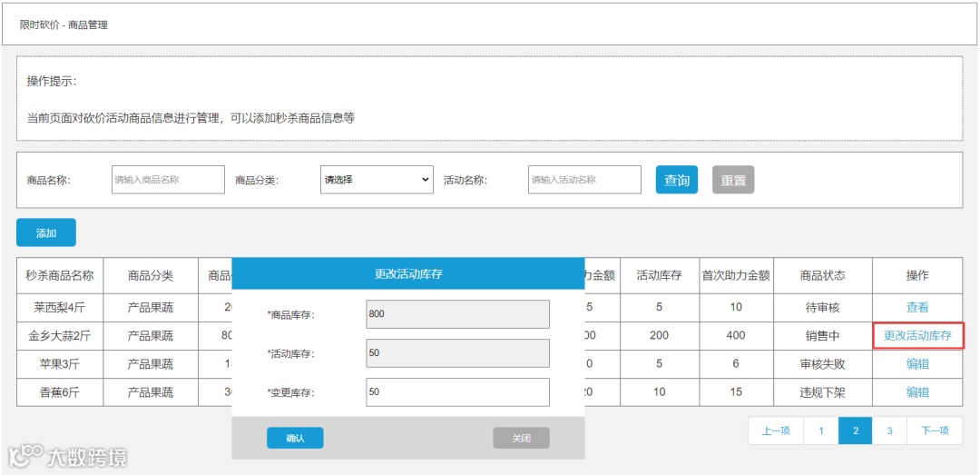Click 销售中 status cell
The height and width of the screenshot is (475, 980).
pos(823,336)
